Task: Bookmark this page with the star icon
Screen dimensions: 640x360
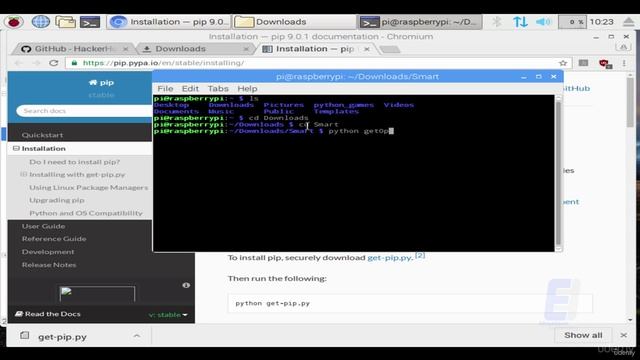Action: [563, 63]
